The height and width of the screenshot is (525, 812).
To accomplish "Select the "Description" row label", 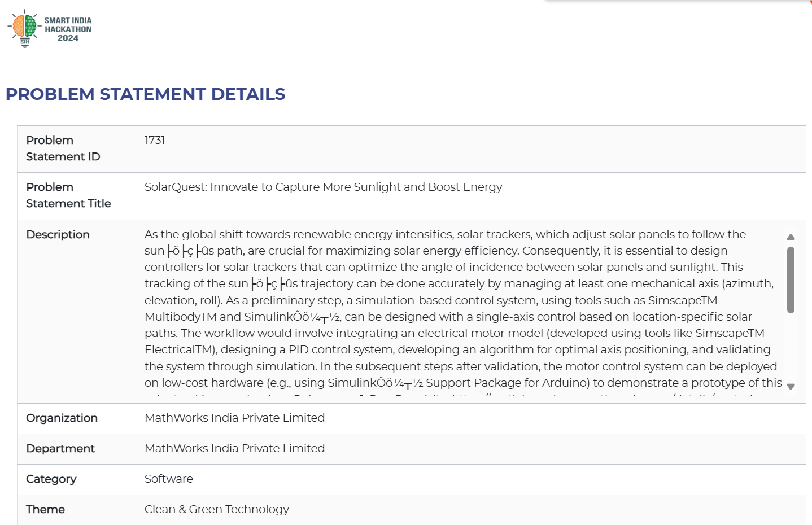I will pos(58,234).
